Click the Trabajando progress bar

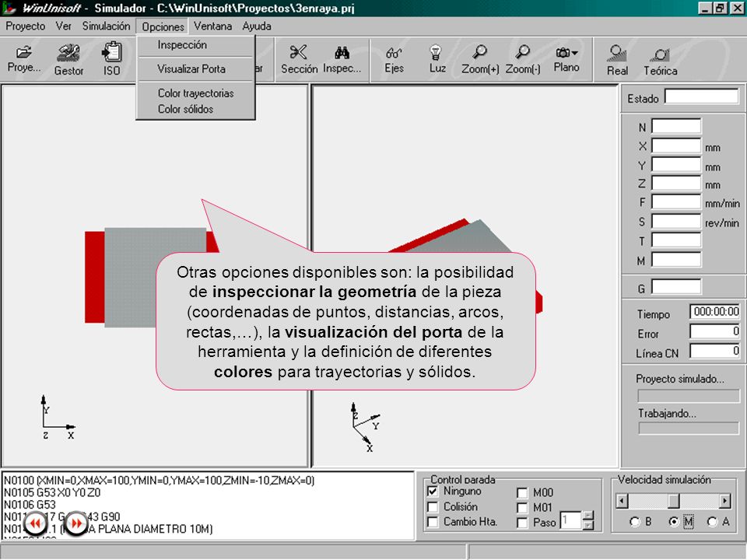689,428
